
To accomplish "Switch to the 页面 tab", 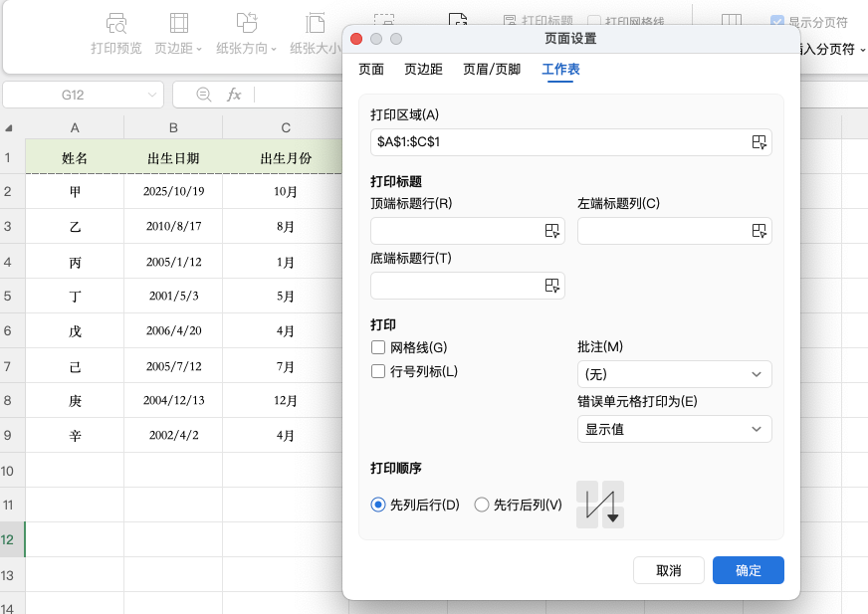I will 371,70.
